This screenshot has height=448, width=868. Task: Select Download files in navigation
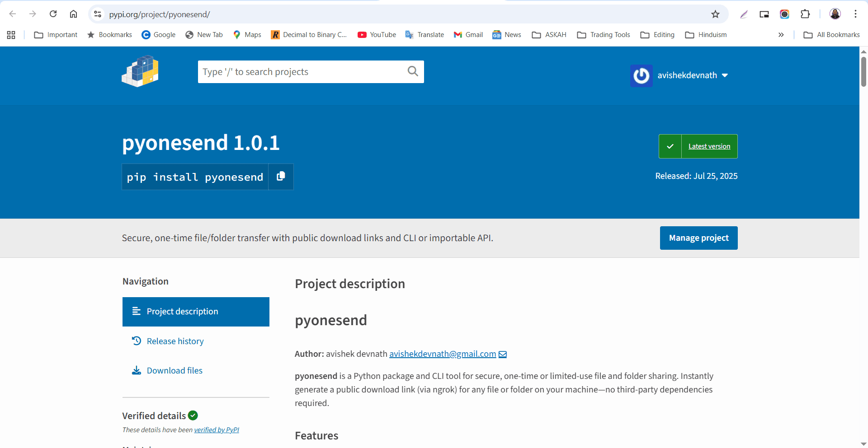[x=175, y=370]
